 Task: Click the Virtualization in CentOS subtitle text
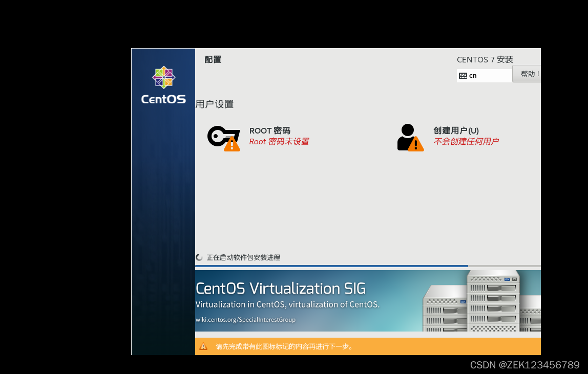click(x=288, y=304)
